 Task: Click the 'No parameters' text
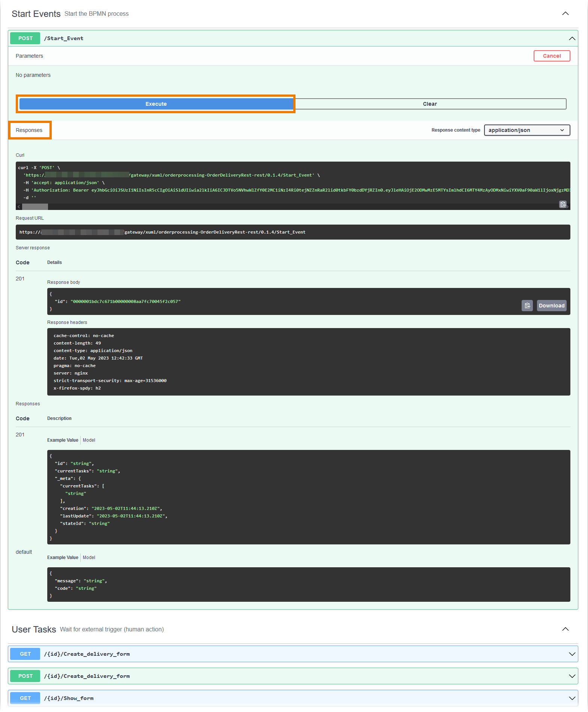coord(33,75)
